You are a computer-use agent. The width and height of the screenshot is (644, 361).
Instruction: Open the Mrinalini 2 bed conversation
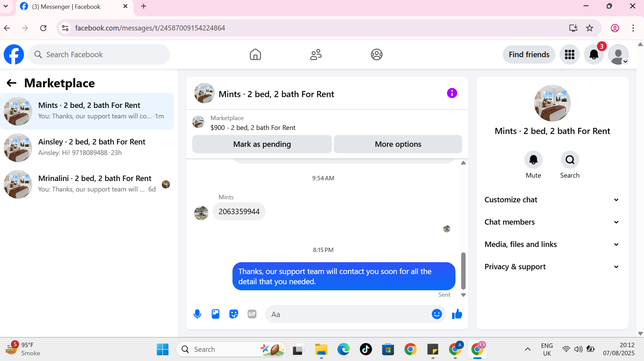point(87,184)
